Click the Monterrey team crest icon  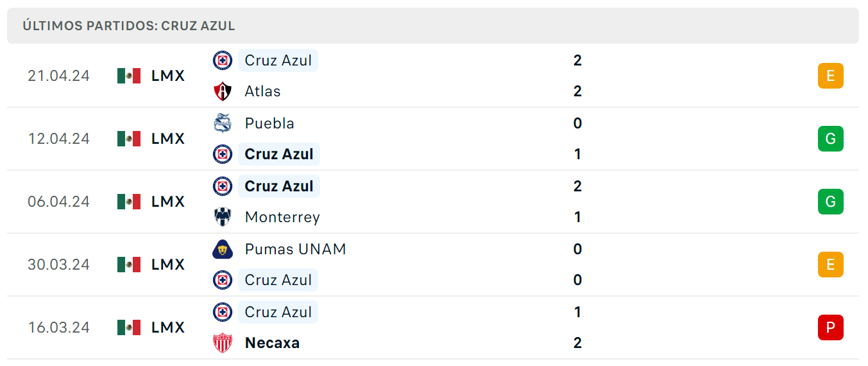(223, 217)
